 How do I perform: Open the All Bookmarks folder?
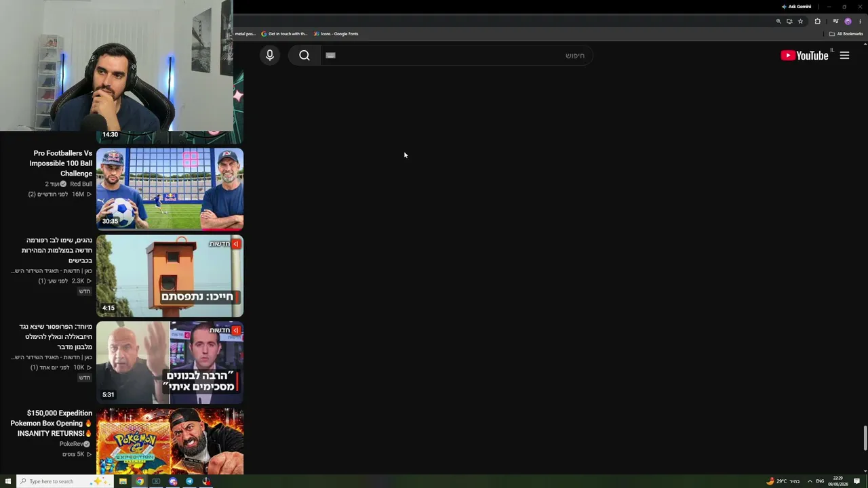point(846,34)
